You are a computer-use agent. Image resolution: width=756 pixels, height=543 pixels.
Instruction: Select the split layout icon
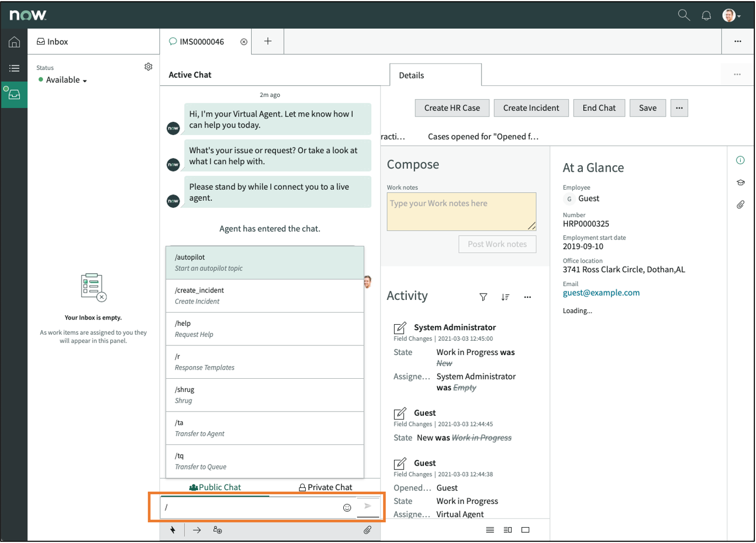coord(508,530)
